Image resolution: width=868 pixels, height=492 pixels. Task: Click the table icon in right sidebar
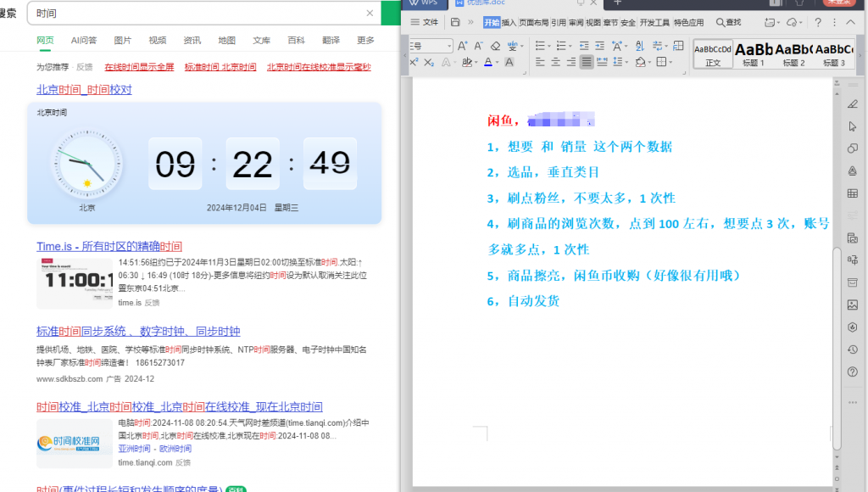coord(853,193)
